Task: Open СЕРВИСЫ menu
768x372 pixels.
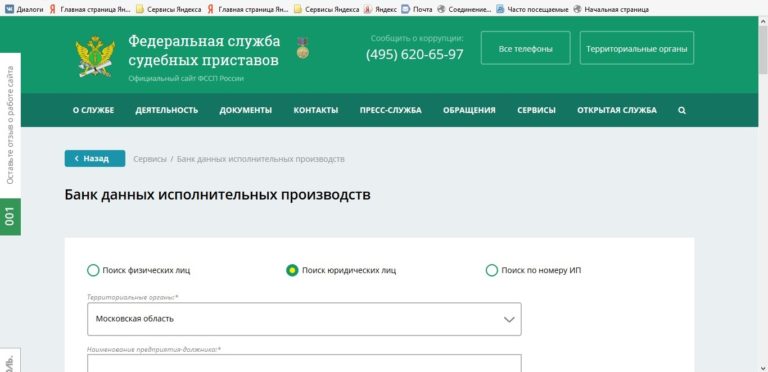Action: [536, 110]
